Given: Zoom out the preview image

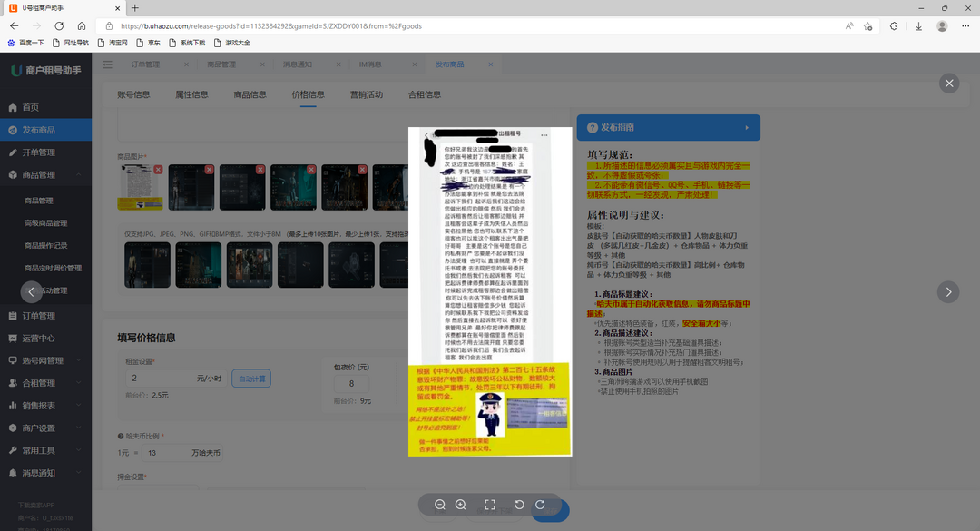Looking at the screenshot, I should pos(440,505).
